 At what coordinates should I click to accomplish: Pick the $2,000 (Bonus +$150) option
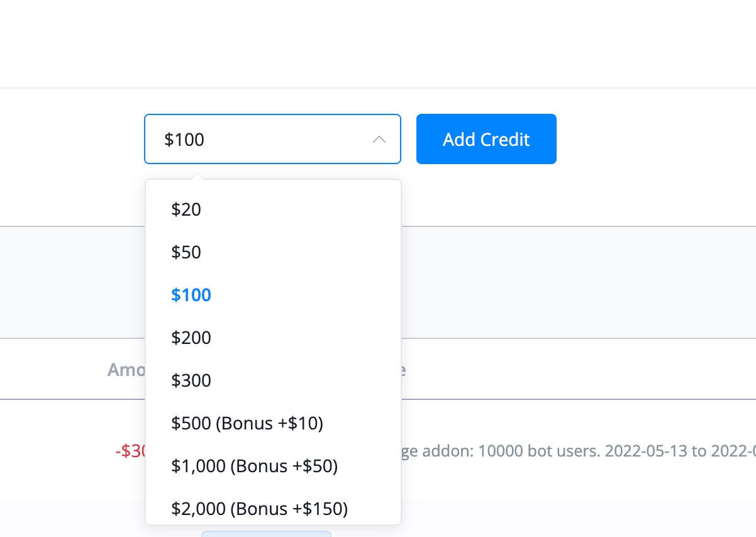(273, 508)
